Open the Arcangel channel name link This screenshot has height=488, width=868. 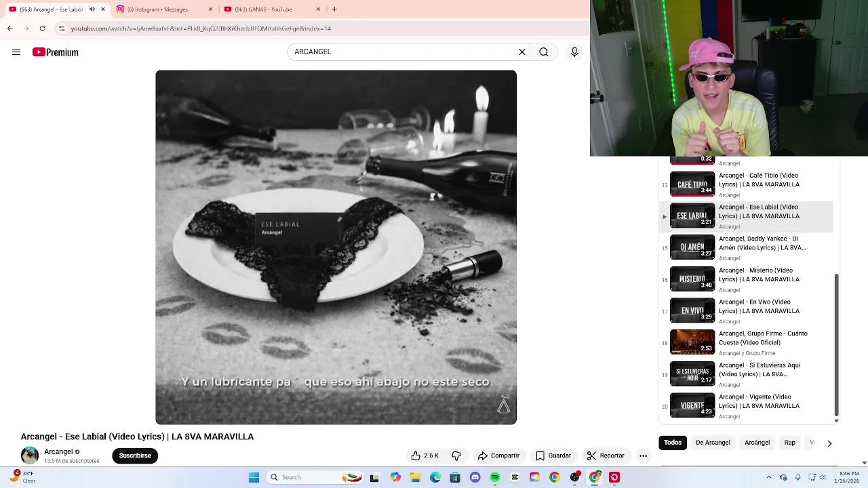[x=58, y=451]
